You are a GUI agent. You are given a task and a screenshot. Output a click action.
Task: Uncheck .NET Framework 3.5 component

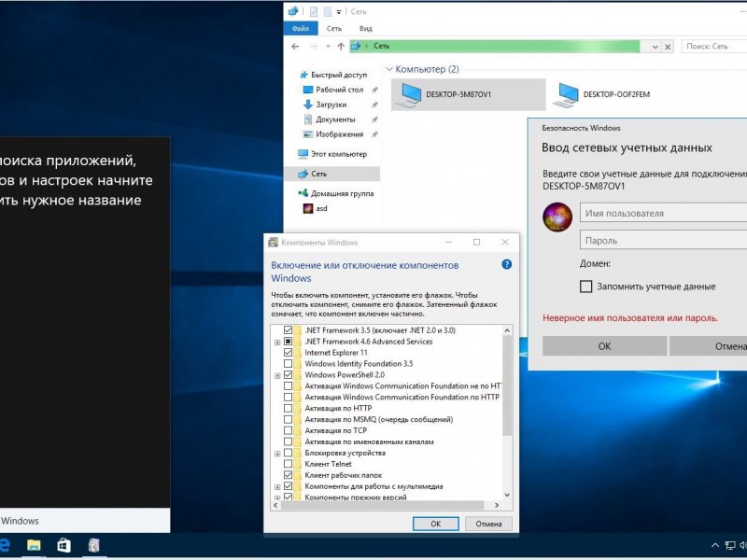click(288, 330)
